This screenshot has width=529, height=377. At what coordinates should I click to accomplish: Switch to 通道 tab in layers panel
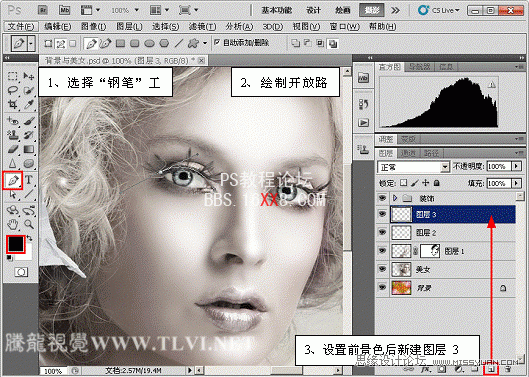coord(408,154)
